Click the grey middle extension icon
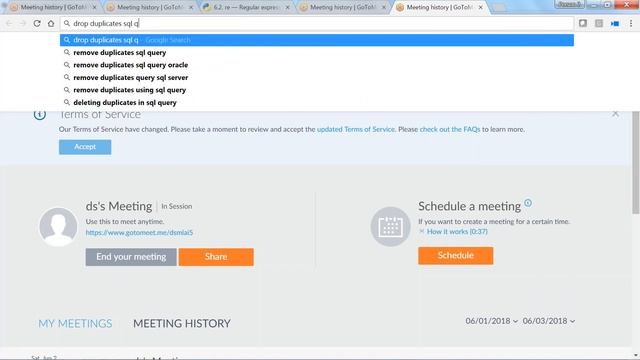 (599, 24)
